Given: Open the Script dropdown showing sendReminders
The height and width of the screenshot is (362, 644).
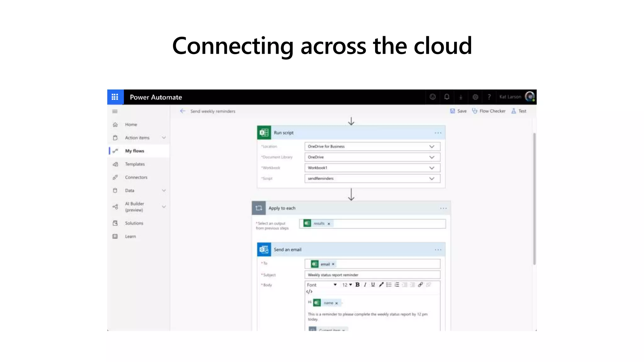Looking at the screenshot, I should click(x=372, y=178).
